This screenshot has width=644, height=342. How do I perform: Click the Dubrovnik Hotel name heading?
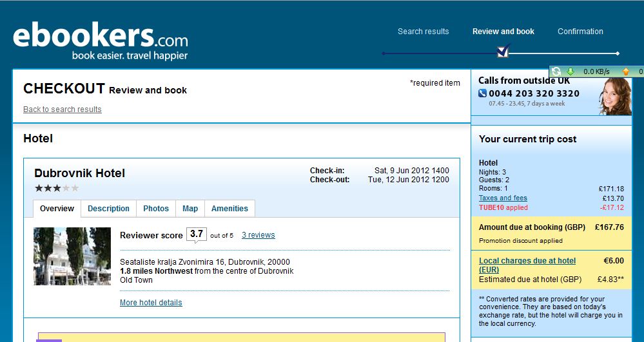(x=80, y=173)
